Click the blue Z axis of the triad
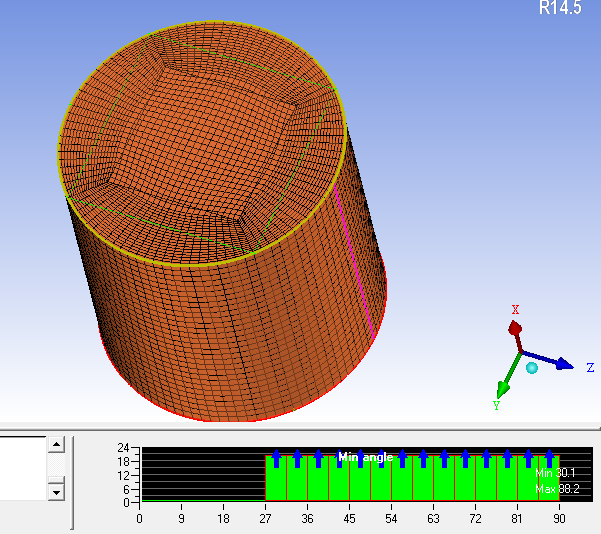 coord(548,360)
